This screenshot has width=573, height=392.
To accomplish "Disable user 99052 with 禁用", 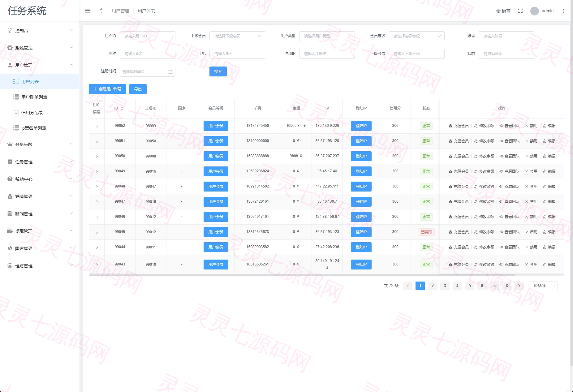I will (x=531, y=126).
